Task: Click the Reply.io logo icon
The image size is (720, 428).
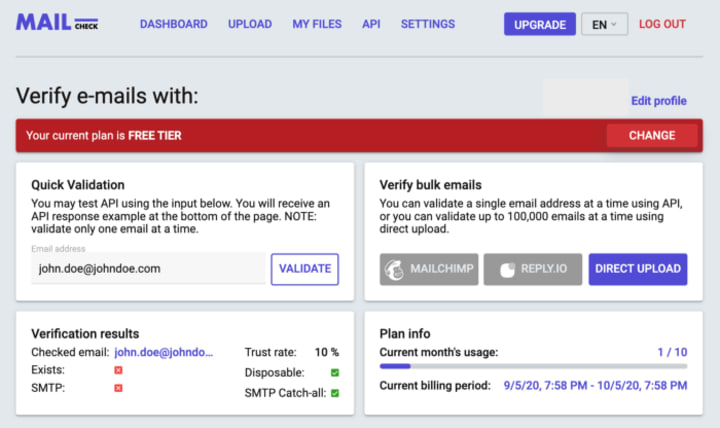Action: pyautogui.click(x=507, y=270)
